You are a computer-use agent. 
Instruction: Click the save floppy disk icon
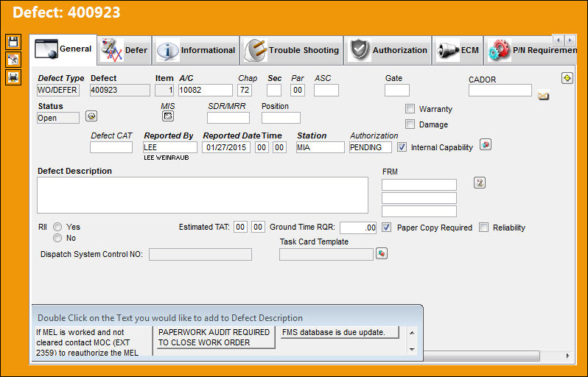tap(13, 41)
